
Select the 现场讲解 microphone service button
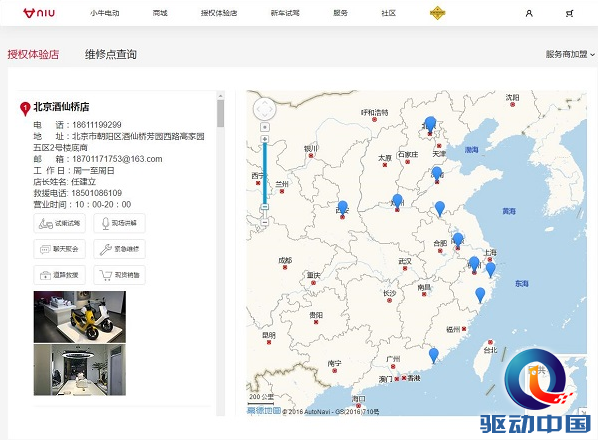[119, 223]
